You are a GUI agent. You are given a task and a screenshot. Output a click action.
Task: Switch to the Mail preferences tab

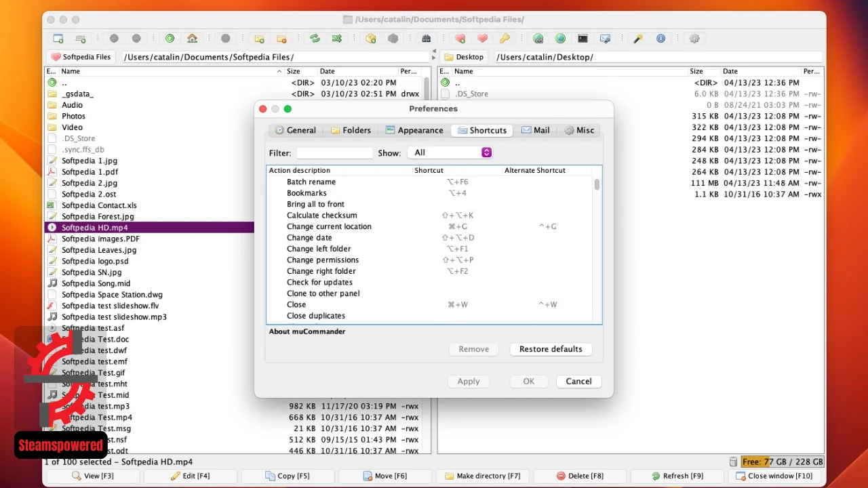[x=536, y=130]
